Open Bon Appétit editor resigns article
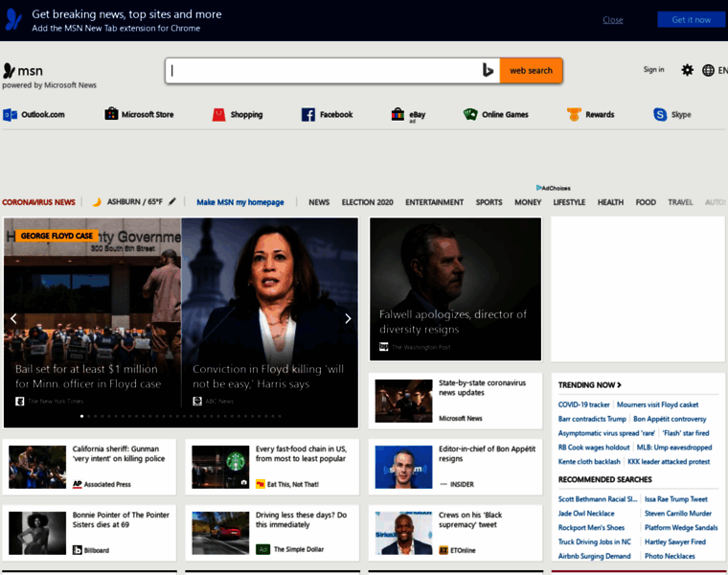This screenshot has height=575, width=728. [455, 467]
